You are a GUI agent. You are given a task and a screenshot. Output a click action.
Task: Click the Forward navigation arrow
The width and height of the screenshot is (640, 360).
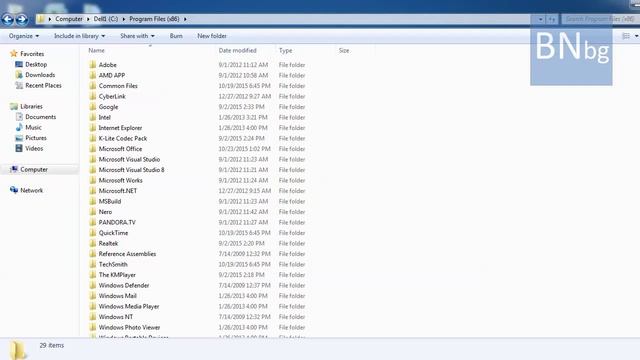tap(22, 19)
